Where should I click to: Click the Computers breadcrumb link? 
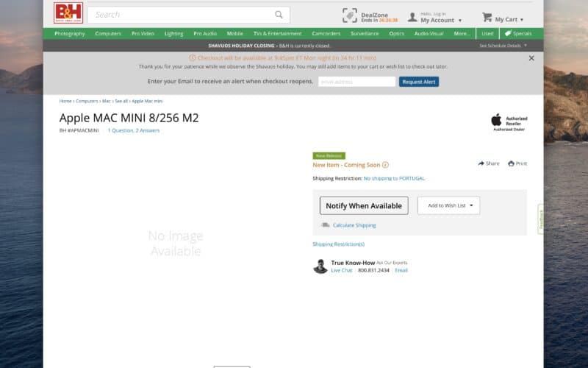87,101
